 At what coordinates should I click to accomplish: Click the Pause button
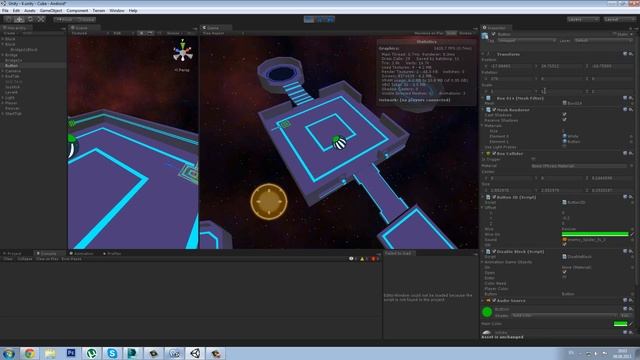pyautogui.click(x=320, y=19)
